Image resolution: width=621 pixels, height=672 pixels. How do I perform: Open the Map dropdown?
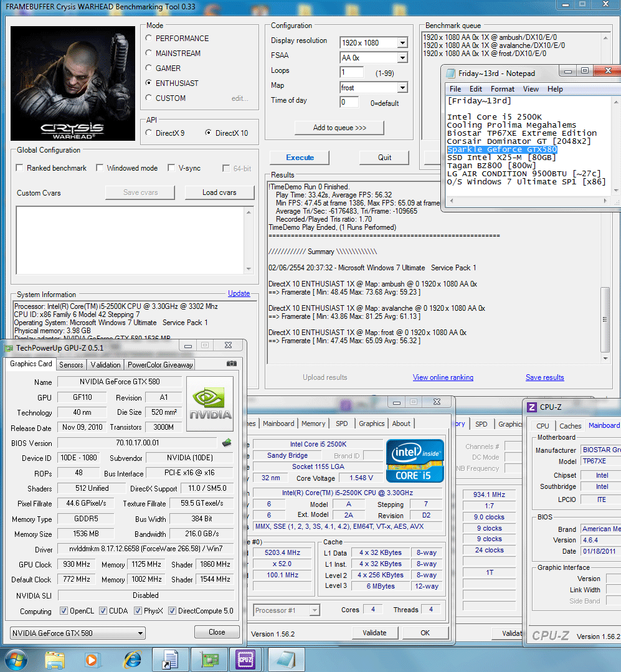[402, 88]
